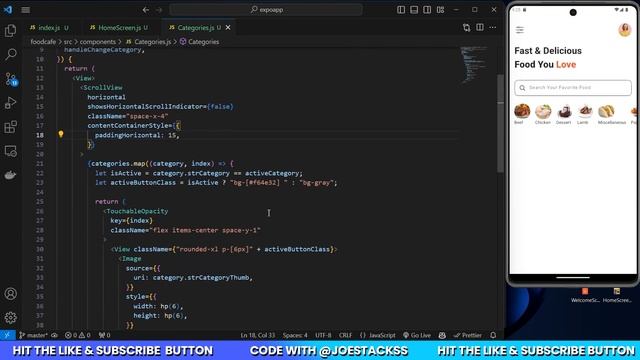This screenshot has height=360, width=640.
Task: Change line endings via CRLF
Action: coord(345,335)
